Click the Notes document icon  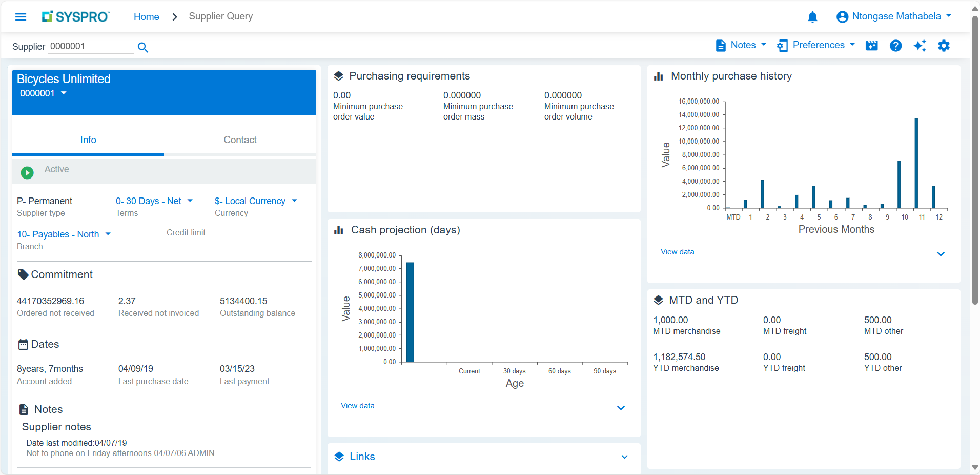coord(722,46)
